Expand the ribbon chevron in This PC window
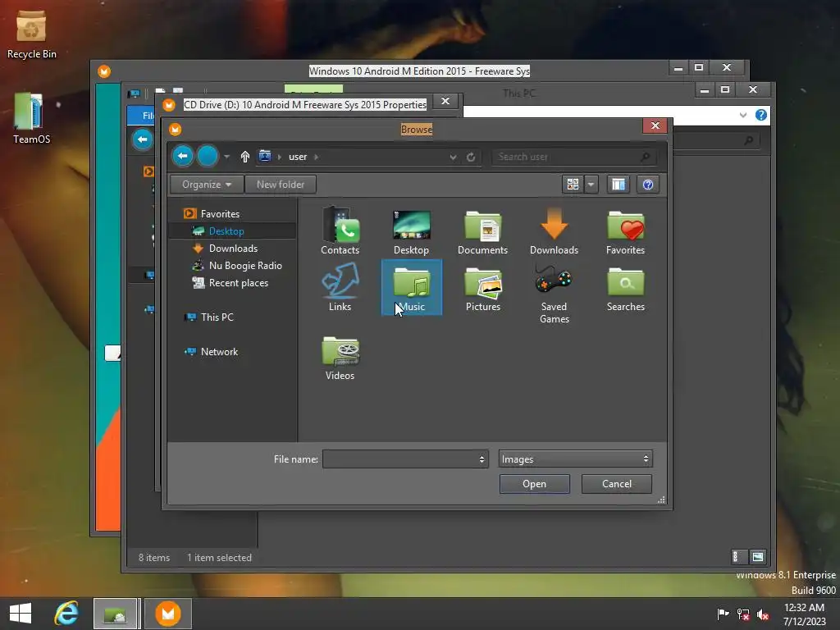This screenshot has width=840, height=630. [x=743, y=115]
